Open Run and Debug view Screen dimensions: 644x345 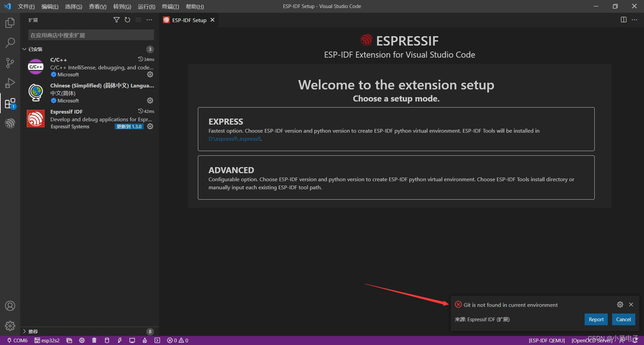[10, 83]
